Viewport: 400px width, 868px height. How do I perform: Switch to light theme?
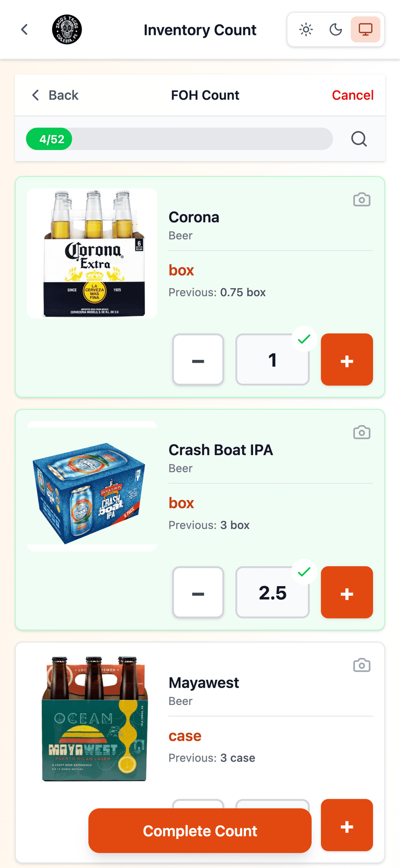306,30
